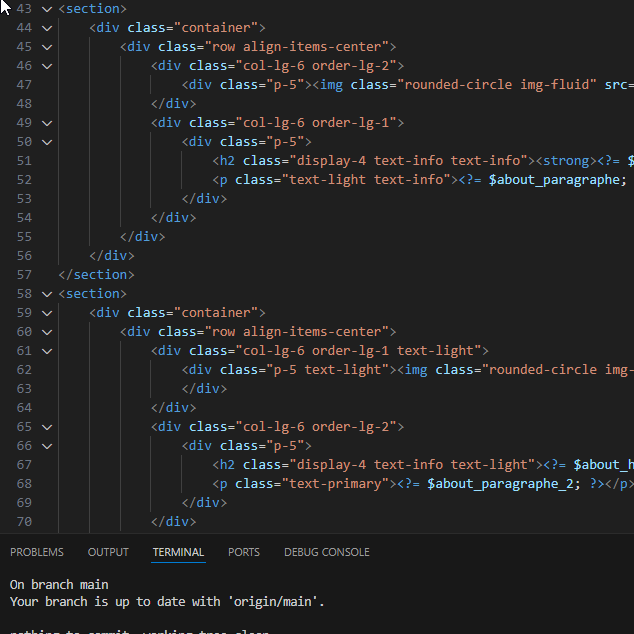Switch to the DEBUG CONSOLE tab
This screenshot has height=634, width=634.
tap(326, 552)
